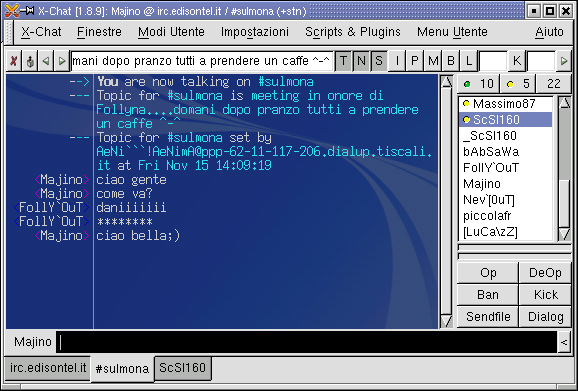The width and height of the screenshot is (578, 391).
Task: Open the Aiuto help menu
Action: [x=549, y=32]
